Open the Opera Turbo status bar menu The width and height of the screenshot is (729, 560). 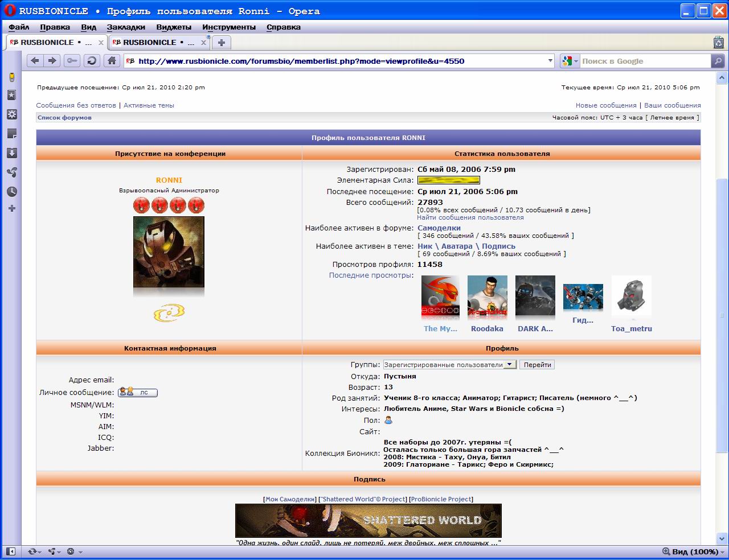[x=74, y=551]
